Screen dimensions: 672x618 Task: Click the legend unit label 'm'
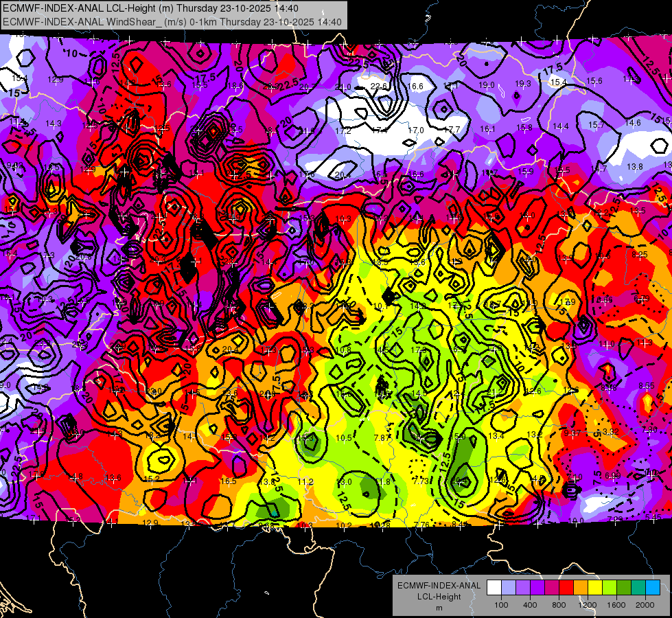point(439,608)
